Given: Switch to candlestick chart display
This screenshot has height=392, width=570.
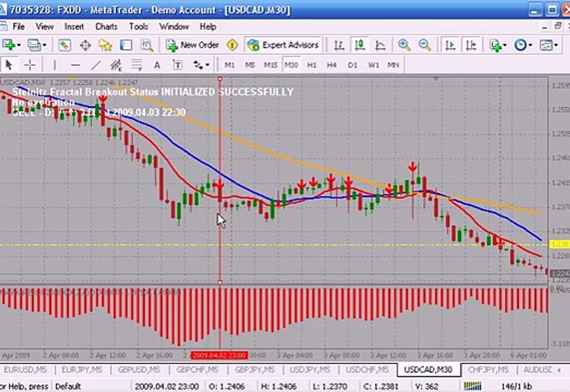Looking at the screenshot, I should tap(360, 45).
